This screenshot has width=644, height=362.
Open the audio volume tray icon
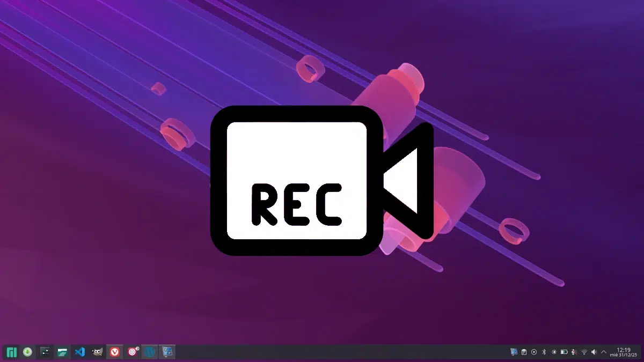(594, 352)
